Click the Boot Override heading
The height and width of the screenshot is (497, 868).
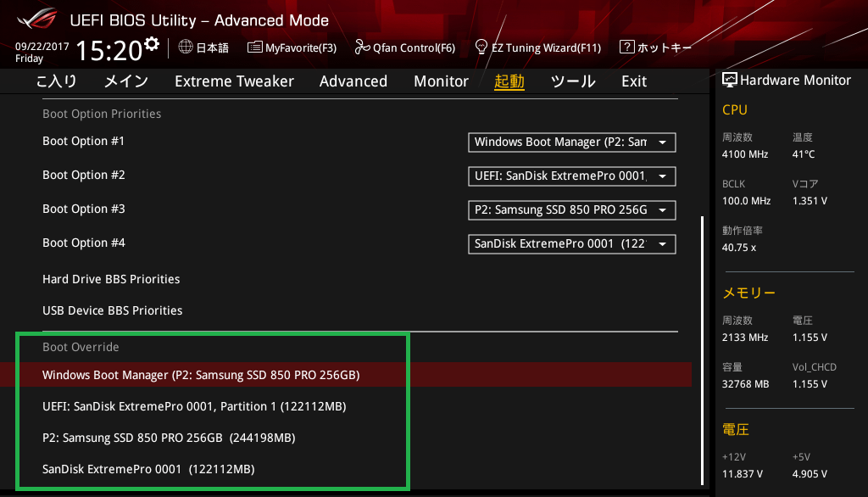(81, 348)
